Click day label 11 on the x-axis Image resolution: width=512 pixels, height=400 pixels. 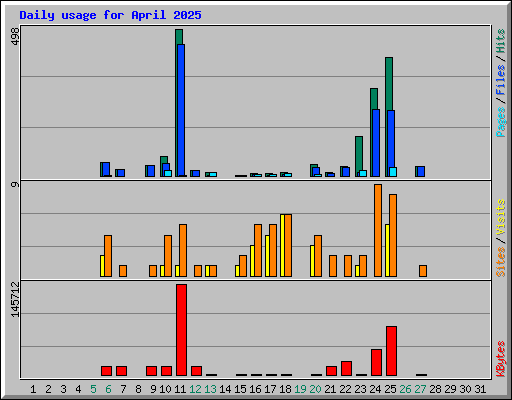(180, 389)
